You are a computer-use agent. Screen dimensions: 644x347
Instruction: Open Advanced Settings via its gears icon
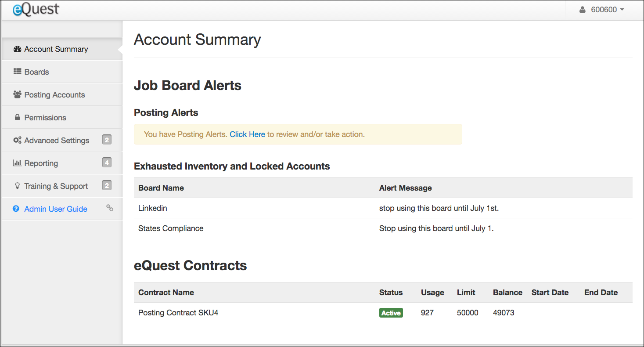pos(17,140)
